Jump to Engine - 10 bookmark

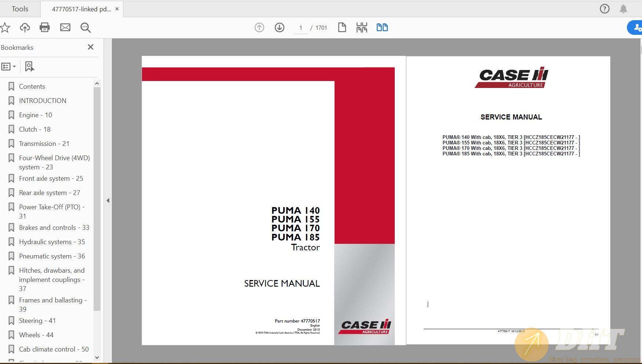[35, 115]
